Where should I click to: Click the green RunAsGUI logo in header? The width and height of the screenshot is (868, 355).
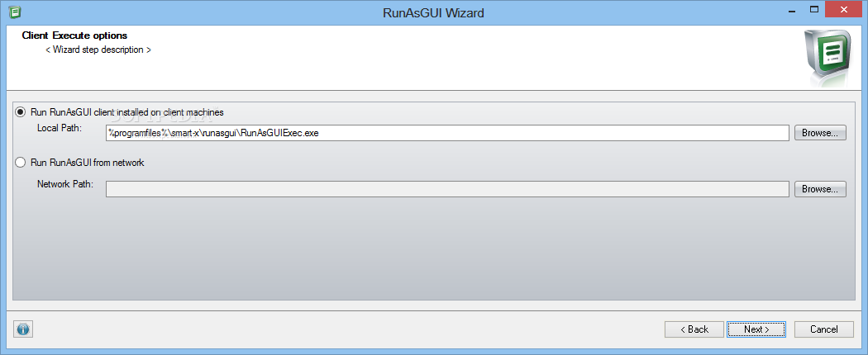point(826,56)
